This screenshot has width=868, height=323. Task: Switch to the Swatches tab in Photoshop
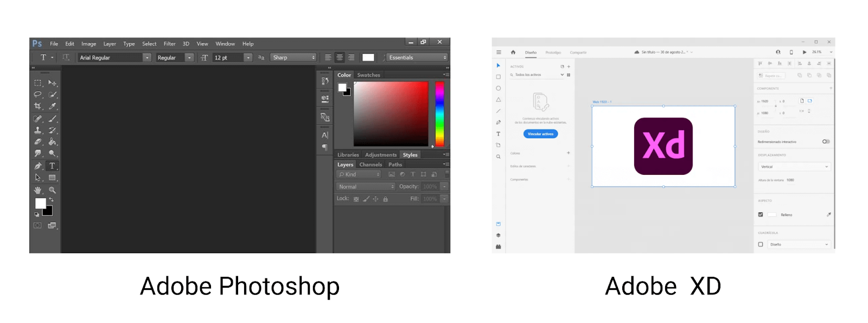(x=368, y=75)
